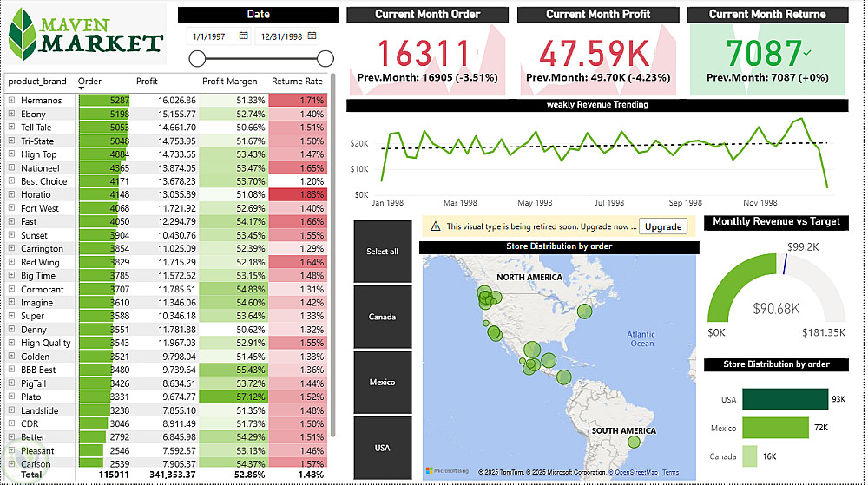
Task: Click the East coast store bubble on map
Action: point(584,311)
